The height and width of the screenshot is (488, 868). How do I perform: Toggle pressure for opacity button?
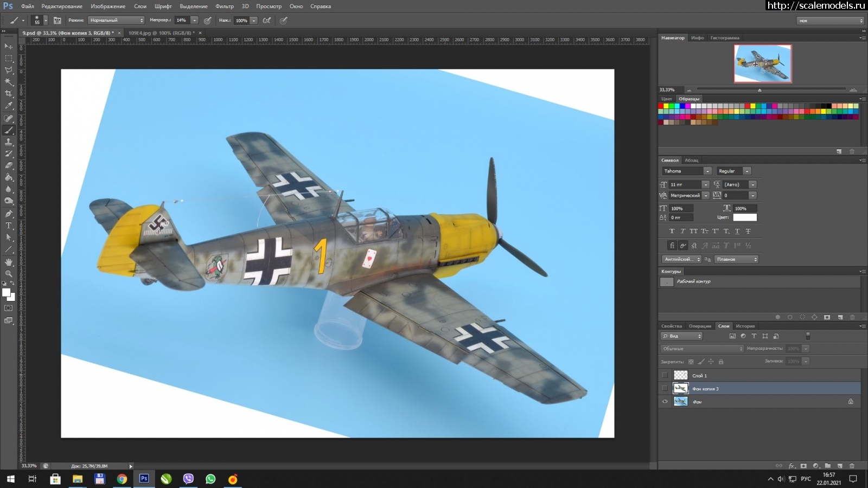[207, 20]
